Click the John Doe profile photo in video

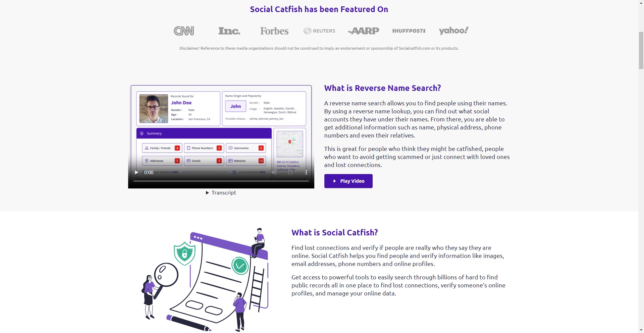pyautogui.click(x=153, y=108)
